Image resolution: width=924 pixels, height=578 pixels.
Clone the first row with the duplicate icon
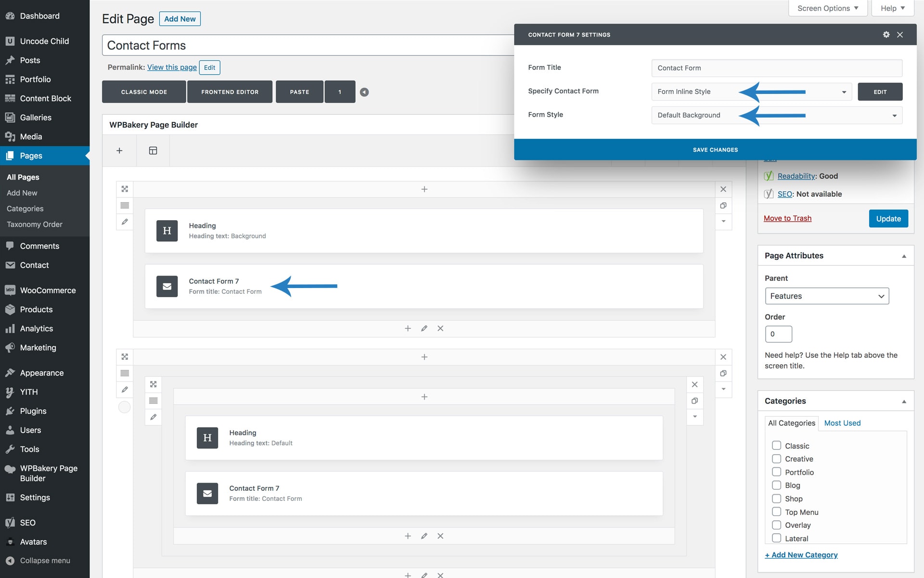[723, 206]
